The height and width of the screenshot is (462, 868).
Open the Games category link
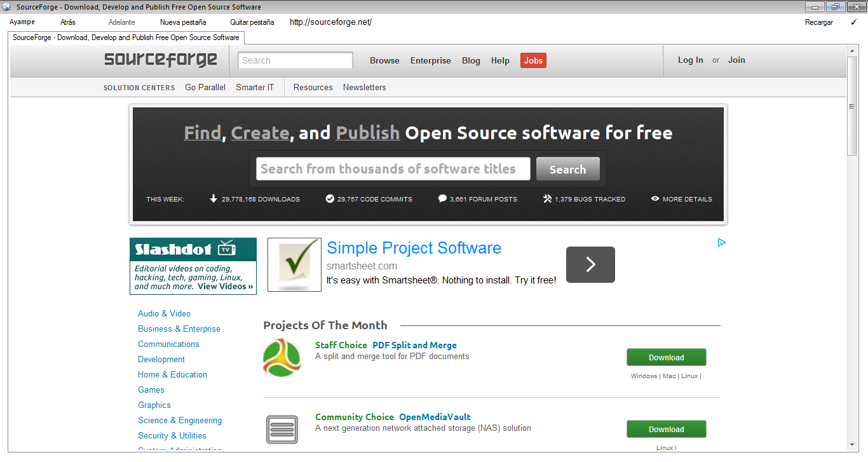pyautogui.click(x=151, y=390)
